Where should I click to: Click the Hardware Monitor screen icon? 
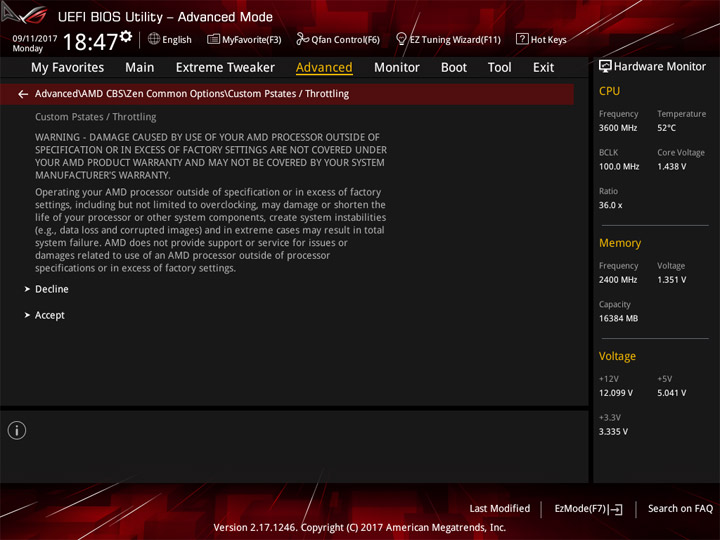[605, 66]
